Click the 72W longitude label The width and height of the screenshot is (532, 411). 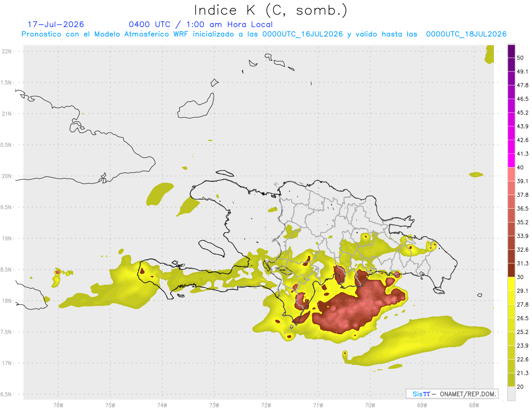click(x=266, y=405)
